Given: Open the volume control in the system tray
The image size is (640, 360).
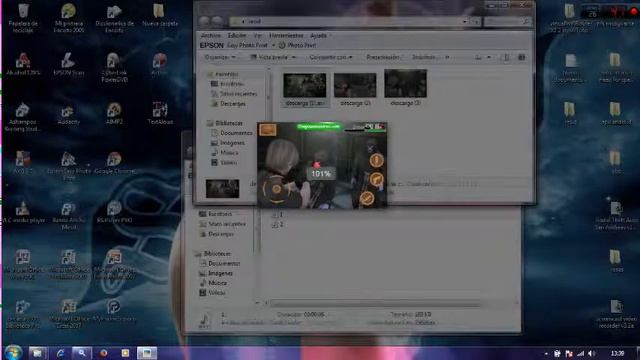Looking at the screenshot, I should click(x=592, y=353).
